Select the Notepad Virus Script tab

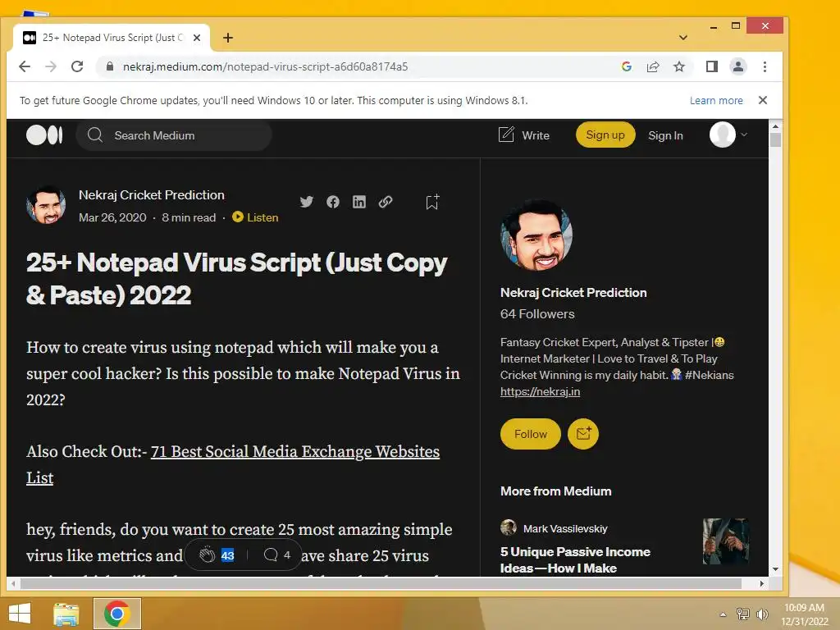coord(112,38)
